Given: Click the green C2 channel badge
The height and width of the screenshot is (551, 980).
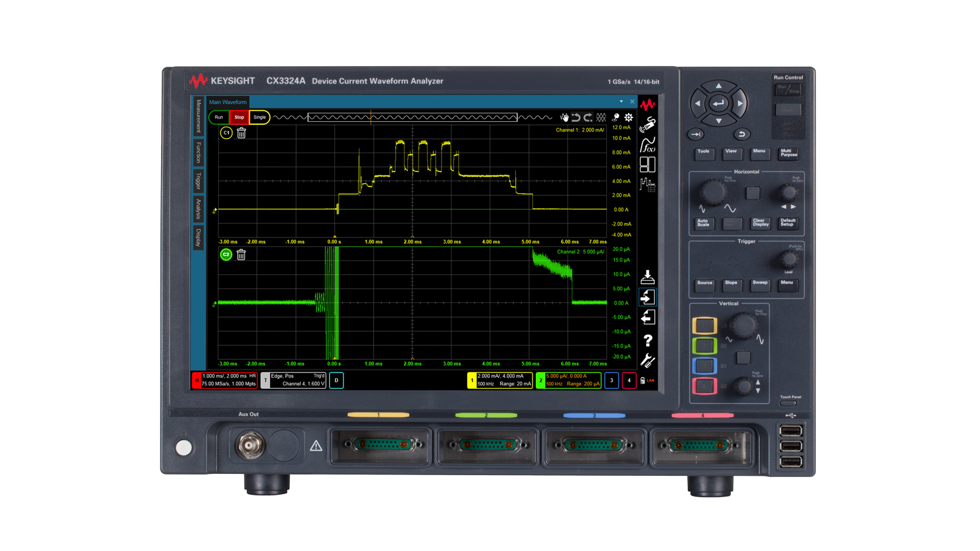Looking at the screenshot, I should coord(226,255).
